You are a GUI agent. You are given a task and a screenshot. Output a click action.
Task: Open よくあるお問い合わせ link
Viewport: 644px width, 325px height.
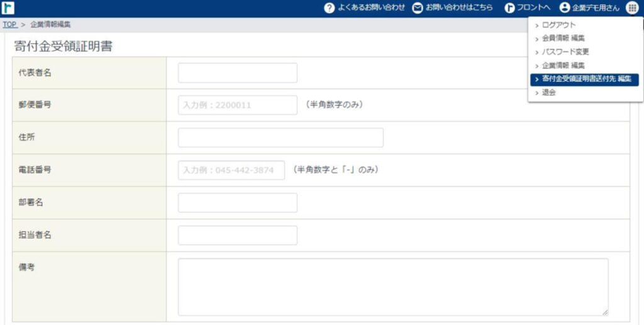[371, 8]
